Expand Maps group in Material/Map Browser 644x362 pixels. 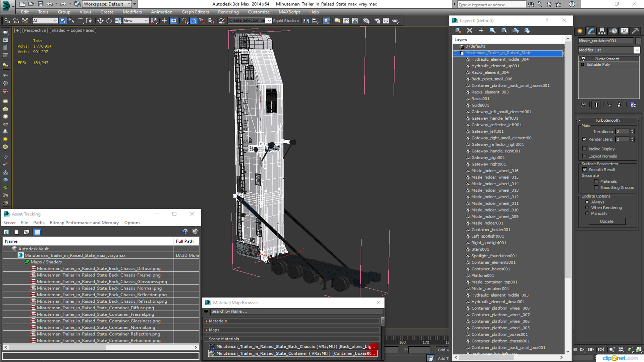click(x=206, y=330)
